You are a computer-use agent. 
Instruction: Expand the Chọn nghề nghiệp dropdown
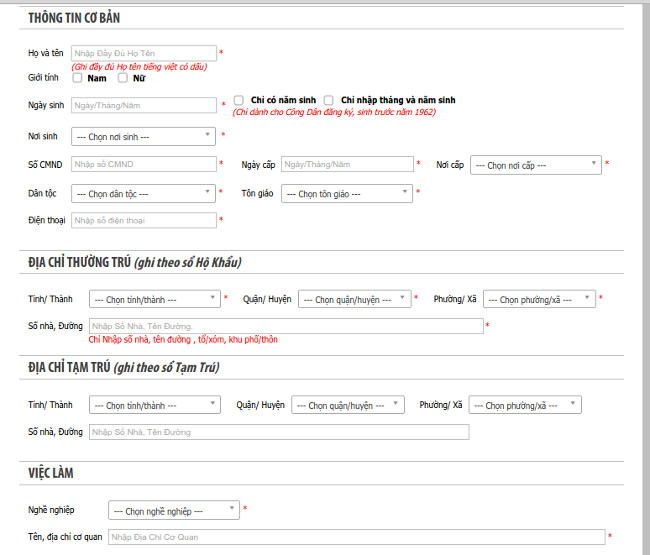click(174, 511)
